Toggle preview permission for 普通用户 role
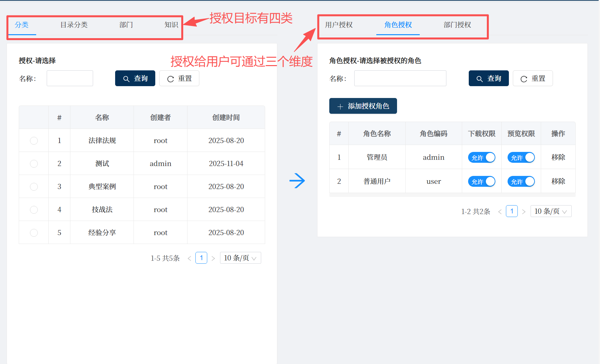The image size is (600, 364). click(x=521, y=182)
